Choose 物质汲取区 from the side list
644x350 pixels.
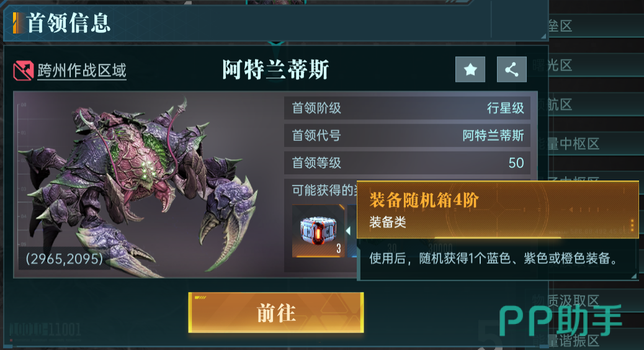566,301
